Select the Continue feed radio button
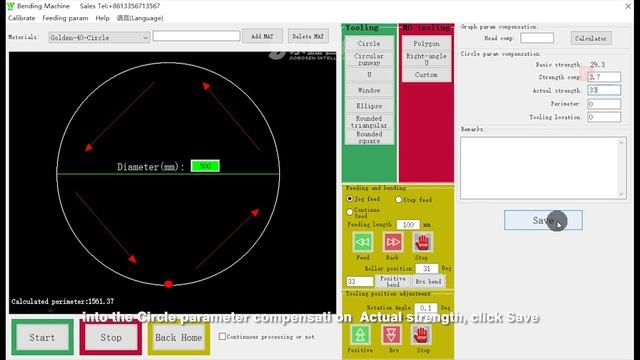Screen dimensions: 640x360 (x=350, y=212)
